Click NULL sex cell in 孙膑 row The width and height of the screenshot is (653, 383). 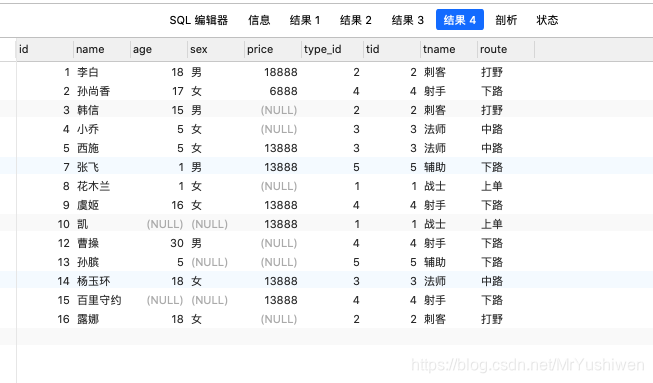[209, 262]
